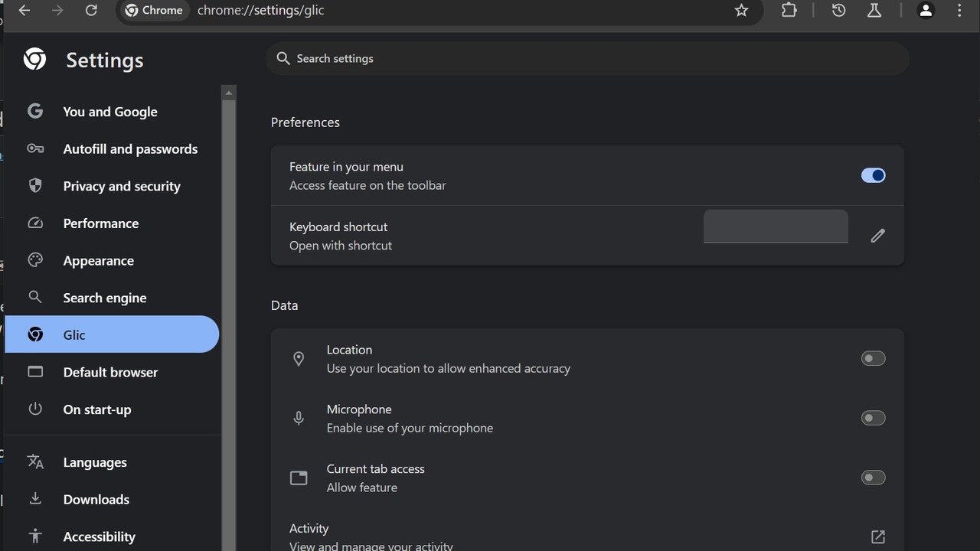Open Privacy and security settings

(x=121, y=186)
